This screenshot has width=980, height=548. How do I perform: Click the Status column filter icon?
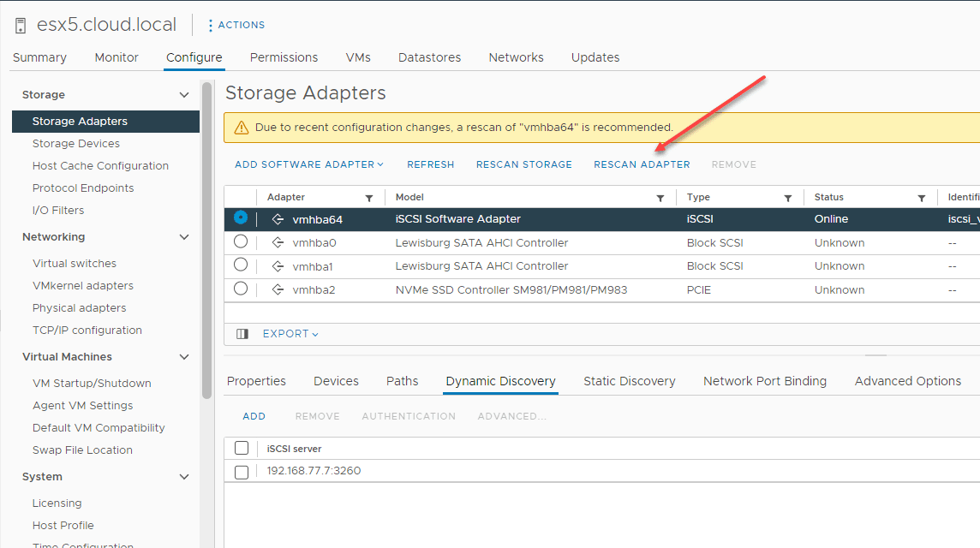922,198
